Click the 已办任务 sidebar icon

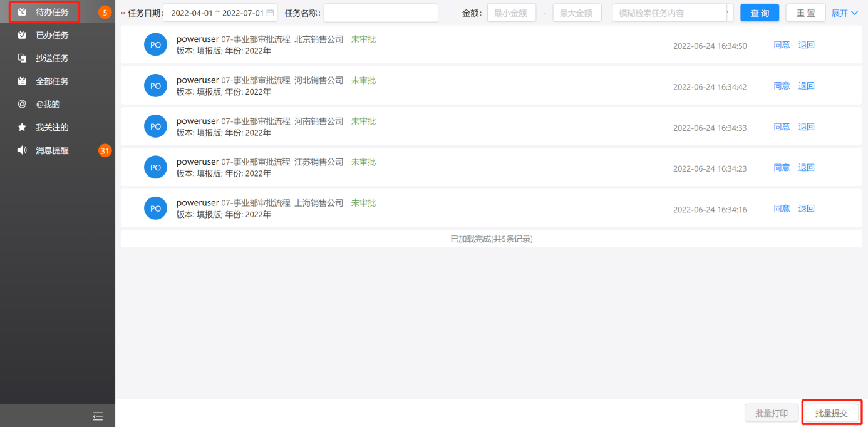click(22, 35)
